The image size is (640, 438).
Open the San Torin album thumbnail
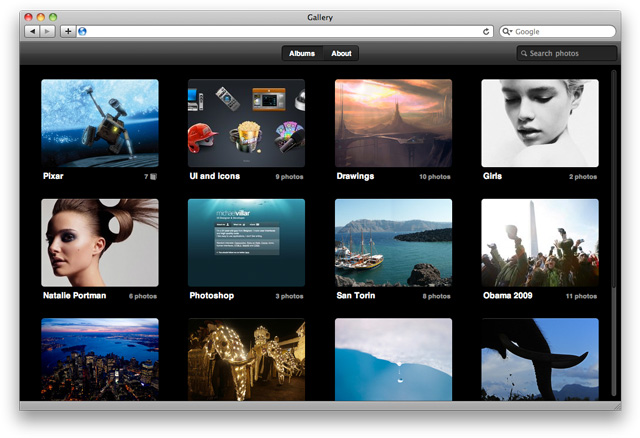tap(393, 242)
